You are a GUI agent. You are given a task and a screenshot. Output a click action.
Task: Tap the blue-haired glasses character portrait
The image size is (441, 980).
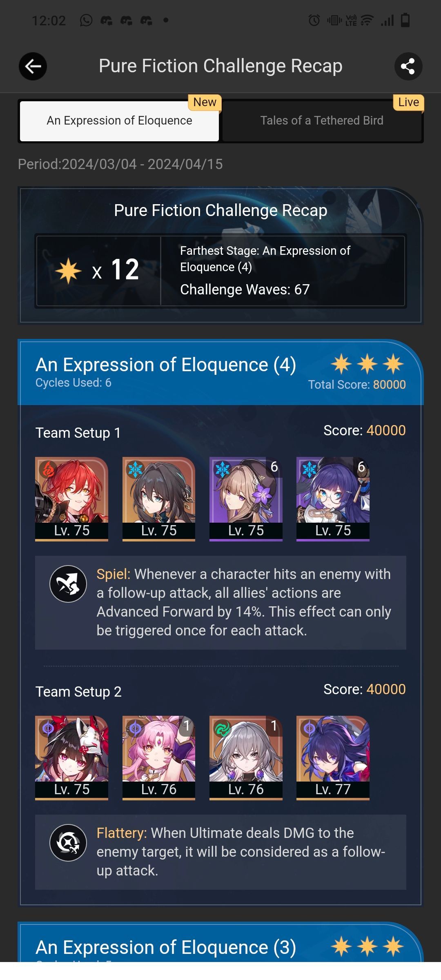(x=333, y=499)
